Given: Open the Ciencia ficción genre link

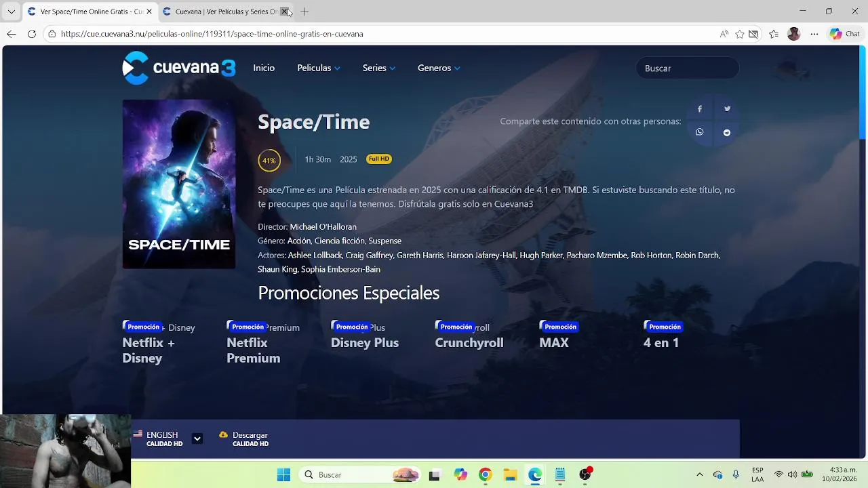Looking at the screenshot, I should 339,241.
